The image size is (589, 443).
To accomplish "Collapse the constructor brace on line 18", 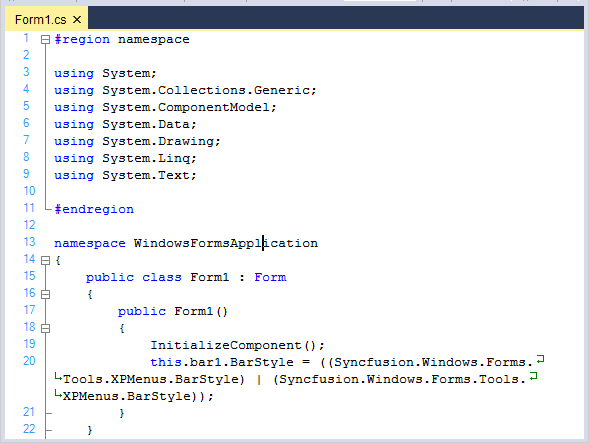I will point(45,328).
